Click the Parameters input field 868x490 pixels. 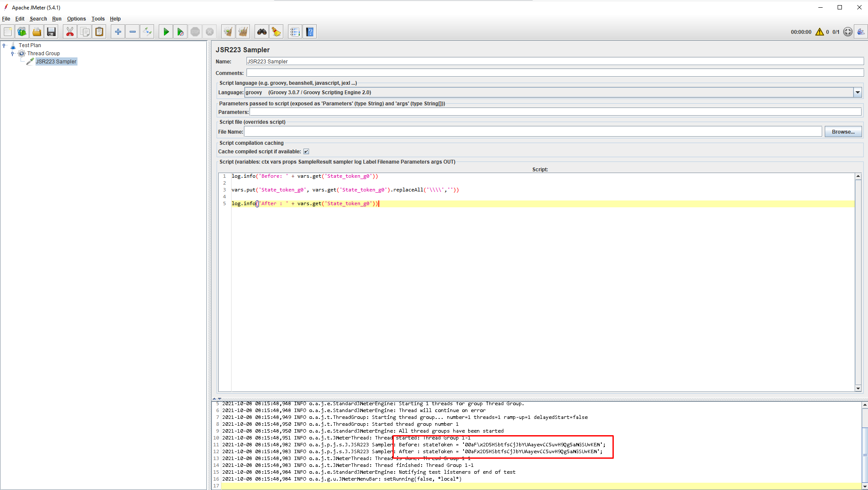pyautogui.click(x=555, y=112)
